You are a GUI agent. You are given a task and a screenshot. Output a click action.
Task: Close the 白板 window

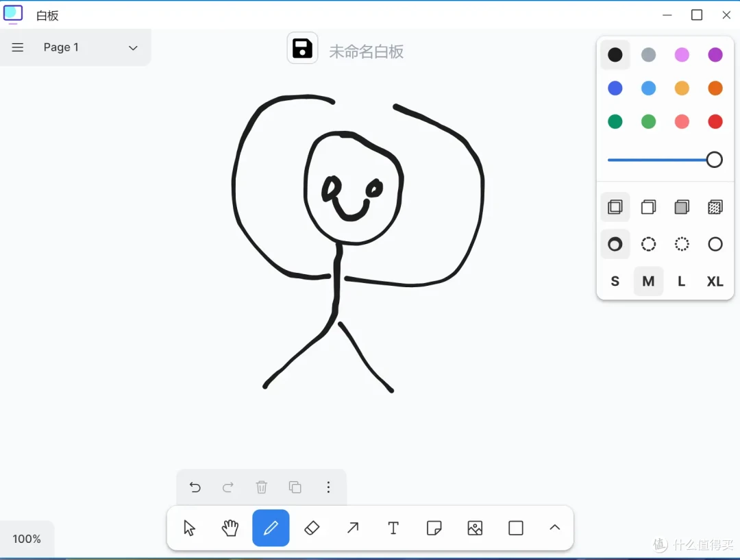(x=727, y=15)
